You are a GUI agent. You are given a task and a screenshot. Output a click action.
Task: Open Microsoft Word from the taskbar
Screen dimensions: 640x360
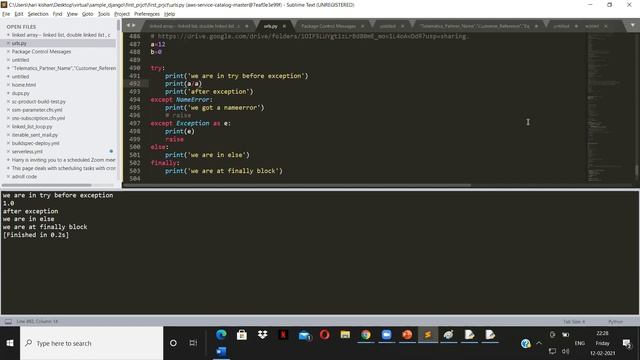coord(221,351)
